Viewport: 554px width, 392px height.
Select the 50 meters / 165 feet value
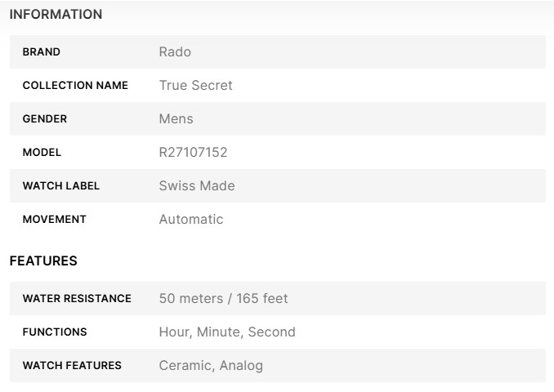point(223,299)
